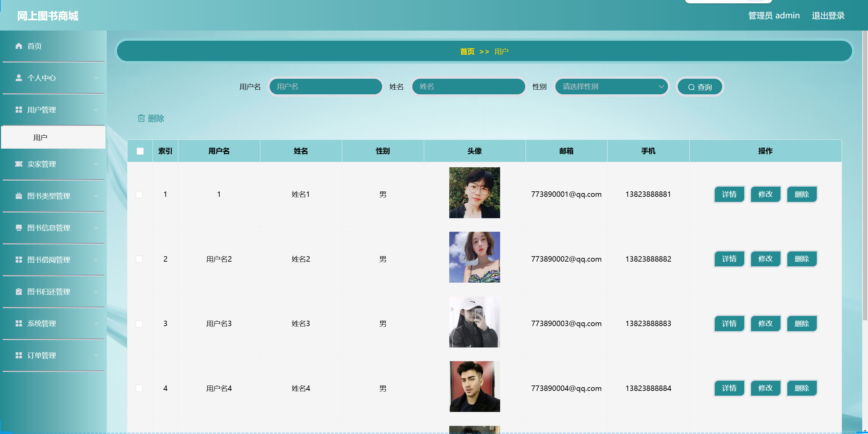Expand 卖家管理 with its chevron
The width and height of the screenshot is (868, 434).
point(96,164)
